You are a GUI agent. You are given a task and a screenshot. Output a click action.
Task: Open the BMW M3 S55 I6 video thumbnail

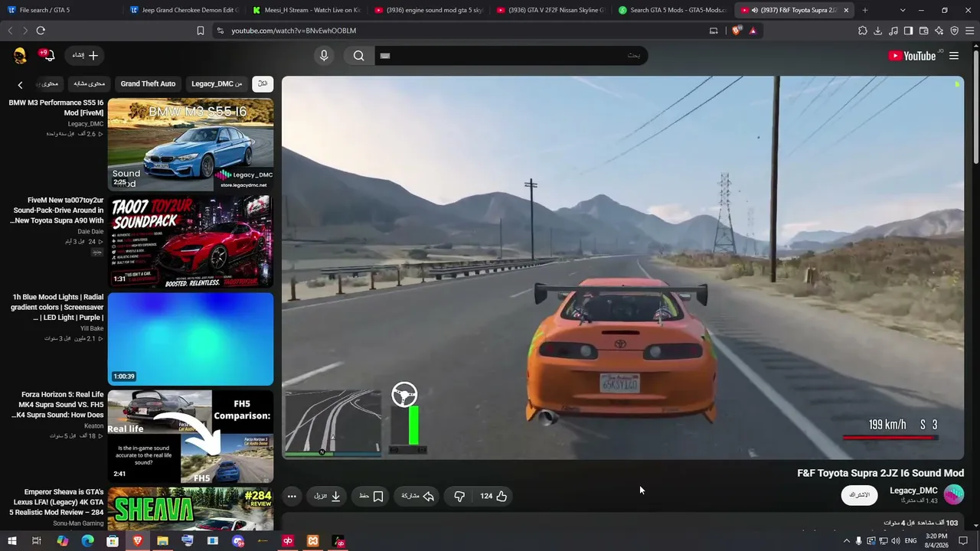(x=191, y=144)
